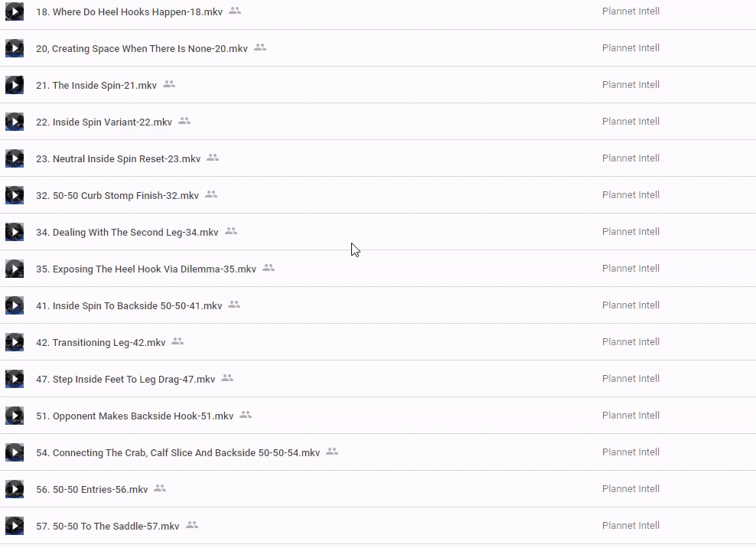The height and width of the screenshot is (548, 756).
Task: Click shared icon by Opponent Makes Backside Hook
Action: 246,415
